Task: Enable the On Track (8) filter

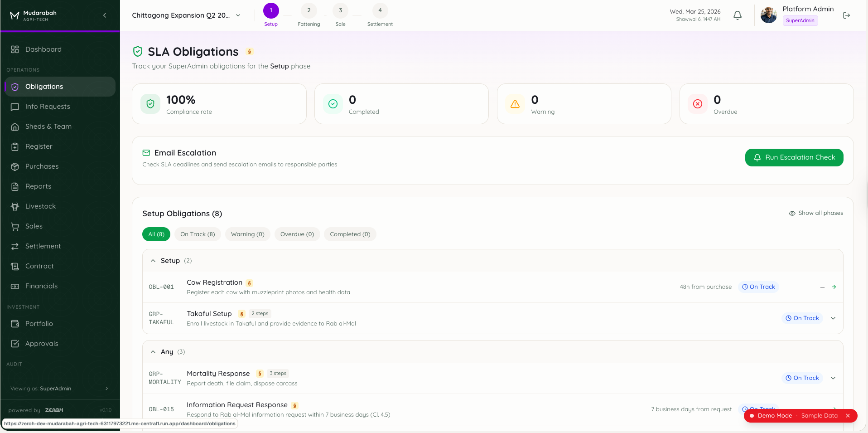Action: pos(197,234)
